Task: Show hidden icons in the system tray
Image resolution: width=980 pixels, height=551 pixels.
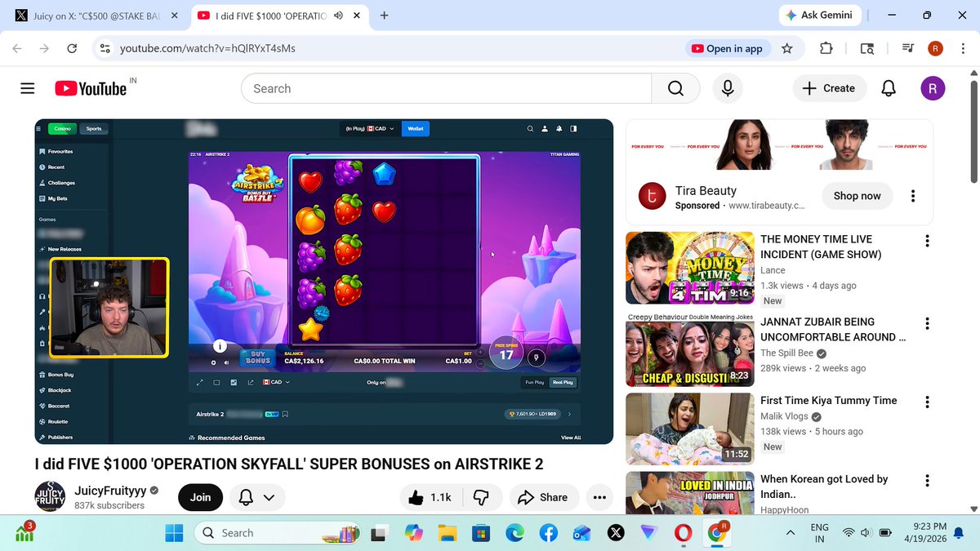Action: 790,533
